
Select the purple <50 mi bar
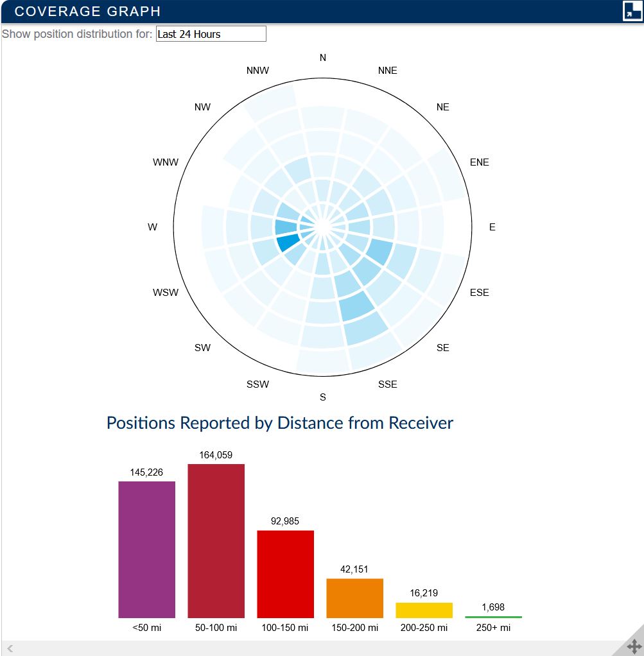click(x=146, y=549)
